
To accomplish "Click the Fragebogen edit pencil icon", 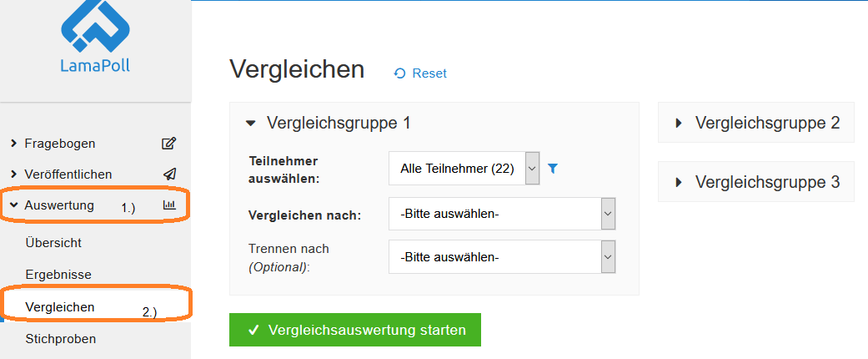I will point(168,144).
